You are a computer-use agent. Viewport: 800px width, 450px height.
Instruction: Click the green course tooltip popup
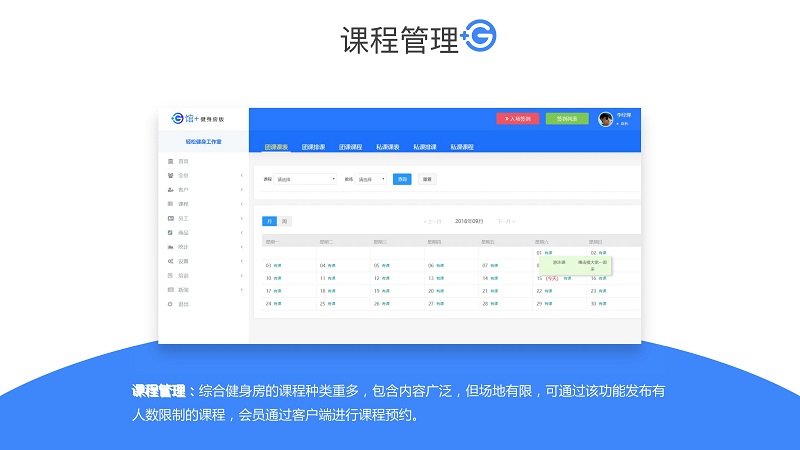coord(576,265)
